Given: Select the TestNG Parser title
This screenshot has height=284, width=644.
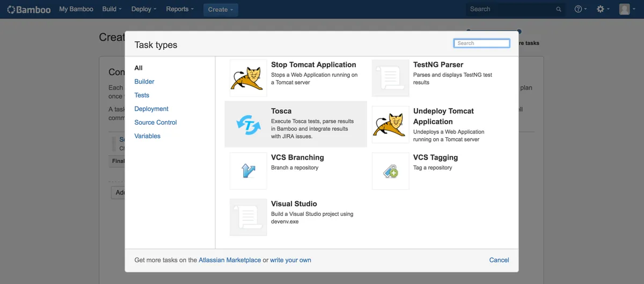Looking at the screenshot, I should 438,64.
